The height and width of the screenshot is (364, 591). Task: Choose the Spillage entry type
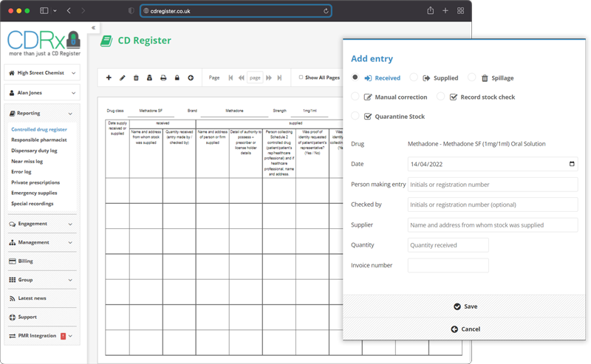click(x=472, y=78)
